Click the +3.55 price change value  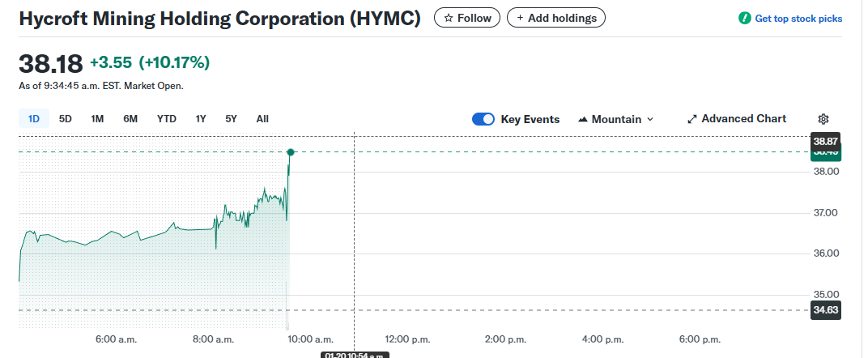click(111, 63)
